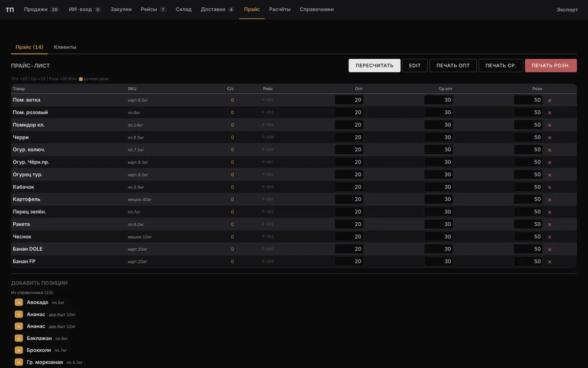Edit Розн price for Банан FP
The width and height of the screenshot is (588, 368).
tap(528, 262)
